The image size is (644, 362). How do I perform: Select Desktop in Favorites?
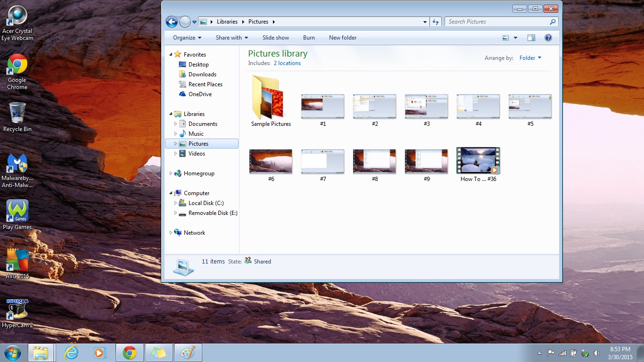click(198, 65)
